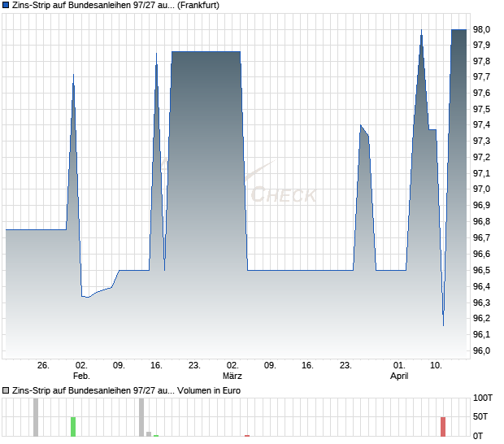Image resolution: width=504 pixels, height=444 pixels.
Task: Click the "02. März" date marker
Action: [232, 371]
